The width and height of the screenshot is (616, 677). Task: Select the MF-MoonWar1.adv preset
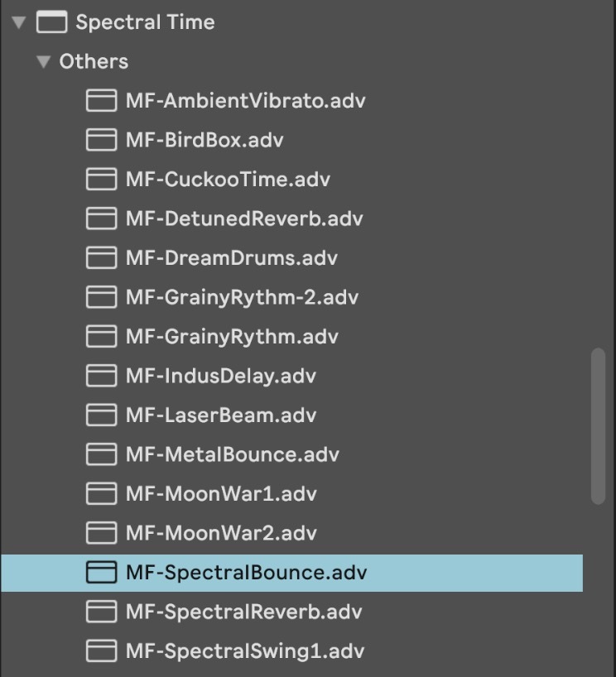click(x=221, y=494)
